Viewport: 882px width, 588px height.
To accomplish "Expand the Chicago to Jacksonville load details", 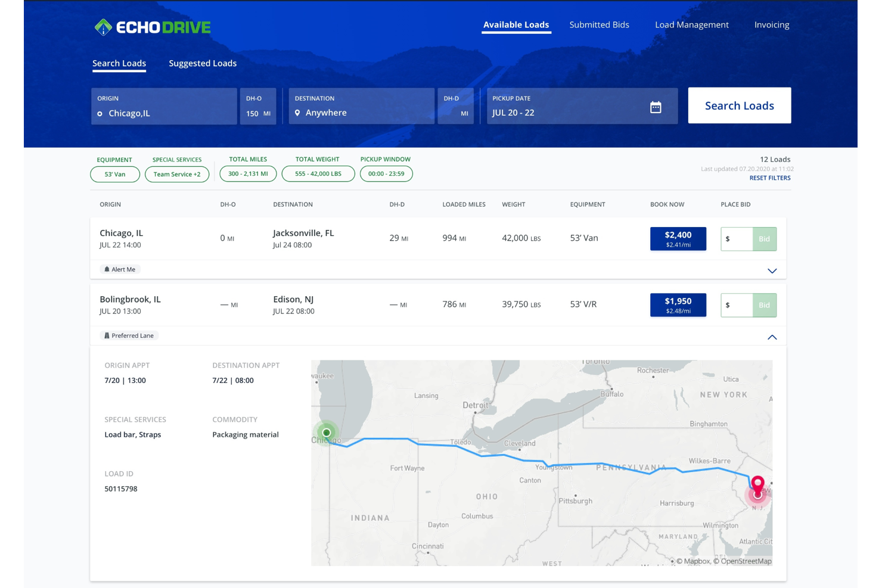I will (x=772, y=270).
